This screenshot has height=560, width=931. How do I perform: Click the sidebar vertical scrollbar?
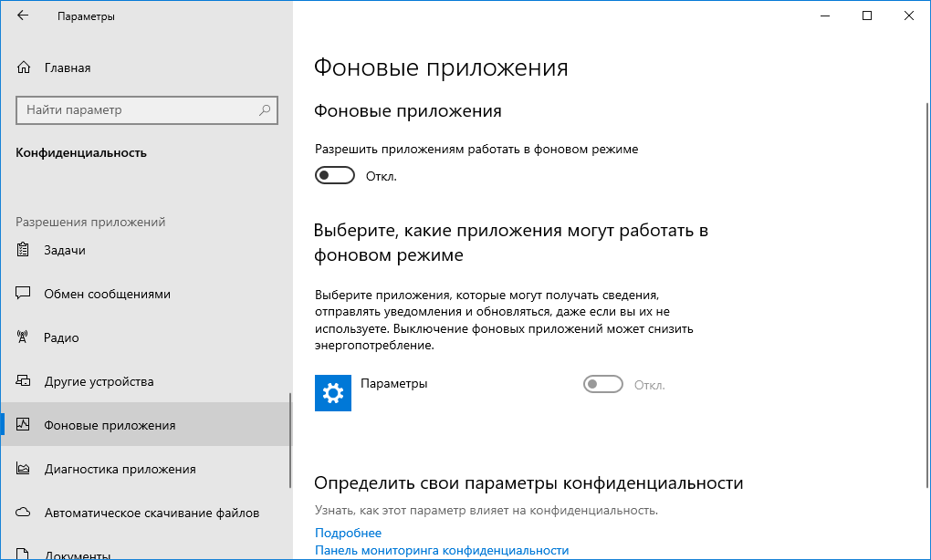[x=290, y=441]
